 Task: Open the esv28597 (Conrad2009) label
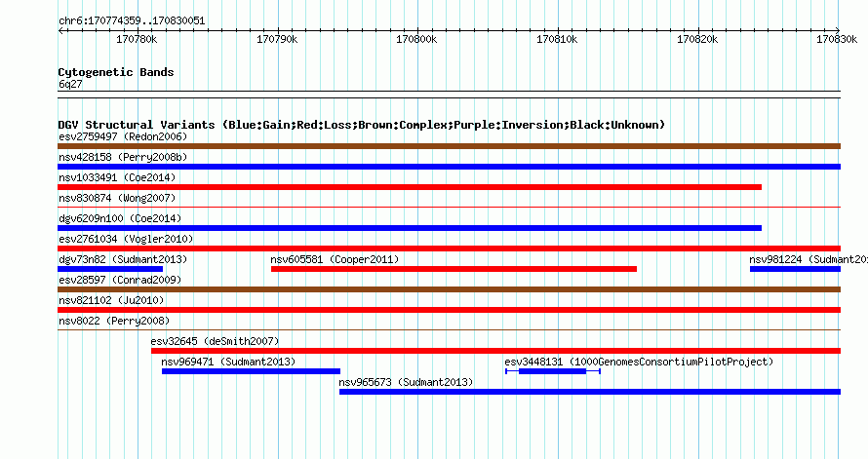point(120,280)
